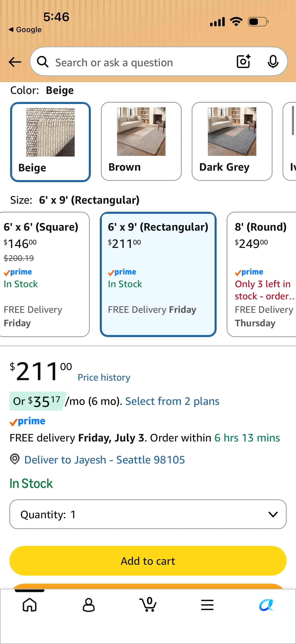Select the Dark Grey color option
The height and width of the screenshot is (644, 296).
point(232,141)
